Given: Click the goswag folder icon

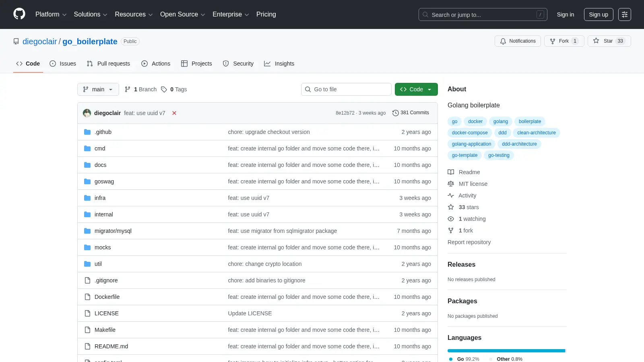Looking at the screenshot, I should click(x=87, y=181).
